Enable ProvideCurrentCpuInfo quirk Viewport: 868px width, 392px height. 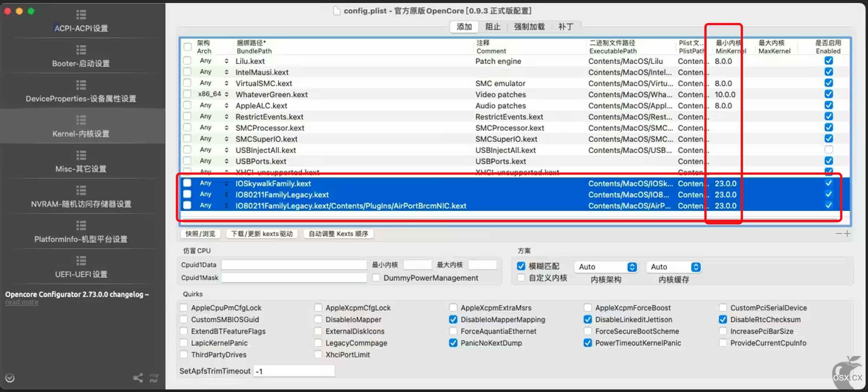click(723, 343)
